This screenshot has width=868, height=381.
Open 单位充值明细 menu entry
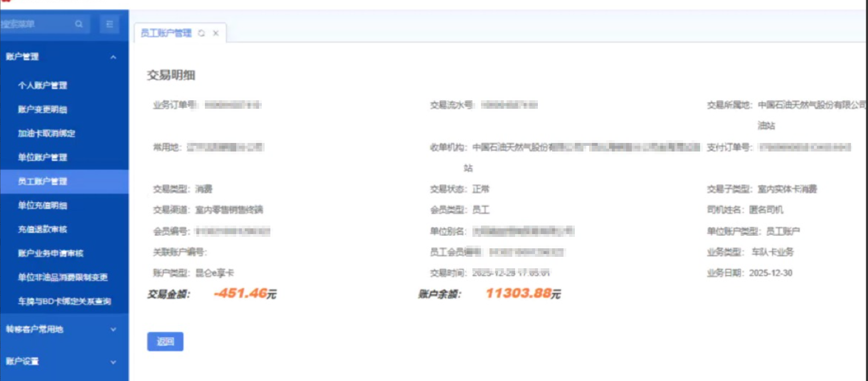(x=43, y=206)
